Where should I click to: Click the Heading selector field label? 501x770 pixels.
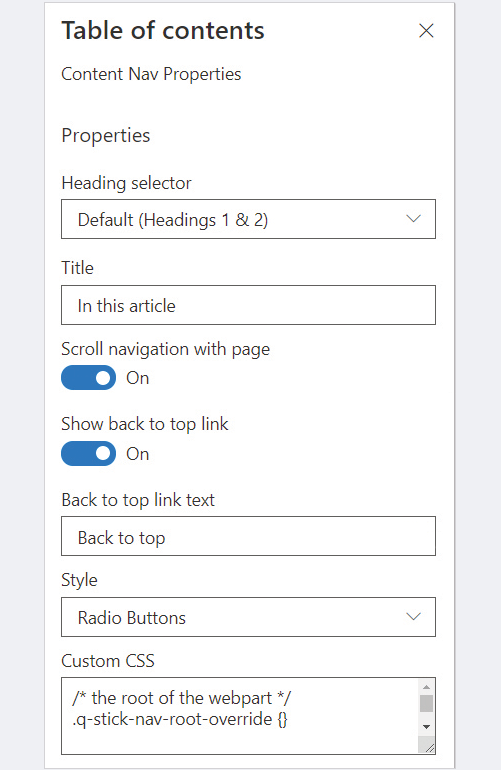click(x=126, y=183)
